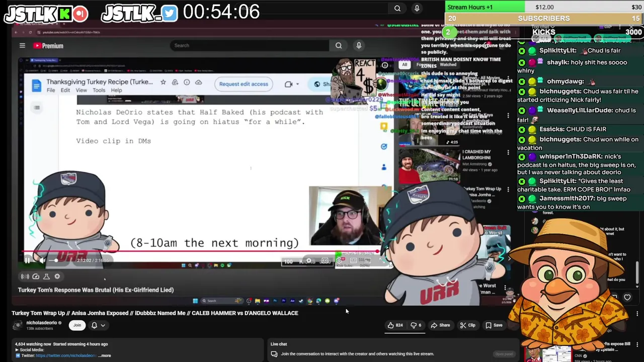Click the YouTube Premium logo
Viewport: 644px width, 362px height.
48,46
